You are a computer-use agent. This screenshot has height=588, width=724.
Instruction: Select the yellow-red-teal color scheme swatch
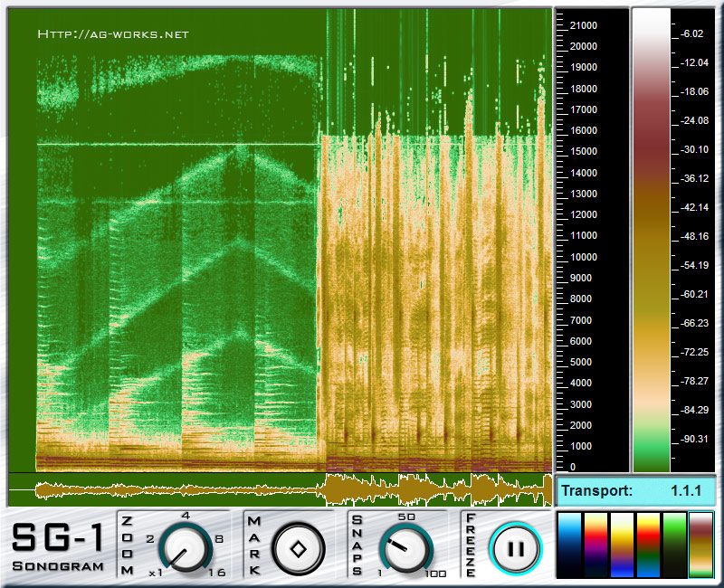pos(649,545)
